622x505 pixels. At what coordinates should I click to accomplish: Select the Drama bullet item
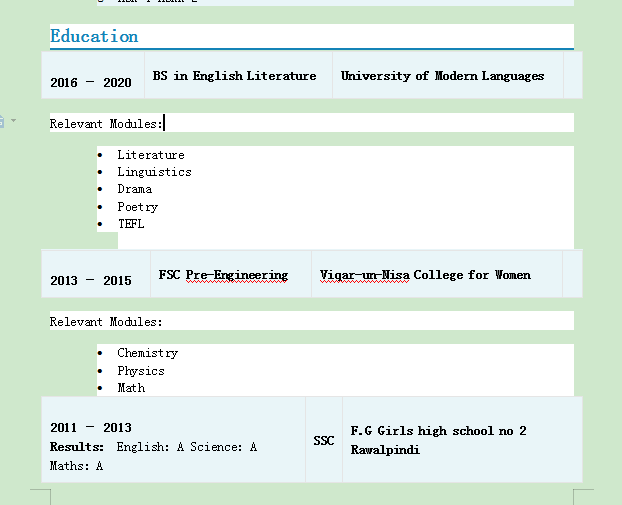pos(134,189)
